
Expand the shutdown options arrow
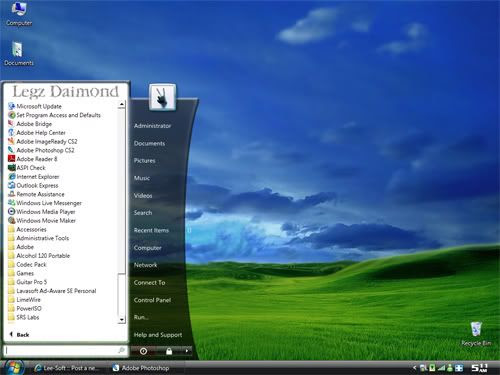pos(187,351)
